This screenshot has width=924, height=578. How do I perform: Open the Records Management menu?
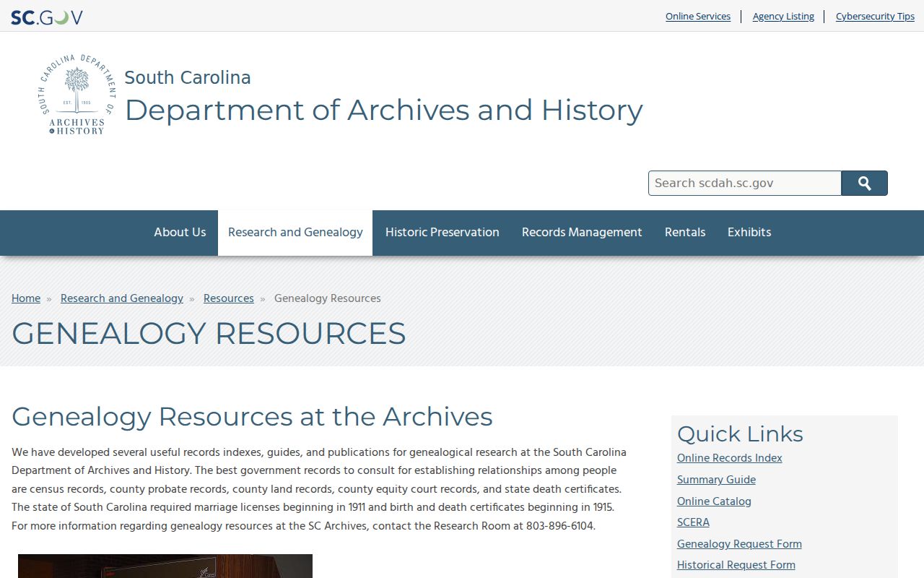[x=582, y=233]
